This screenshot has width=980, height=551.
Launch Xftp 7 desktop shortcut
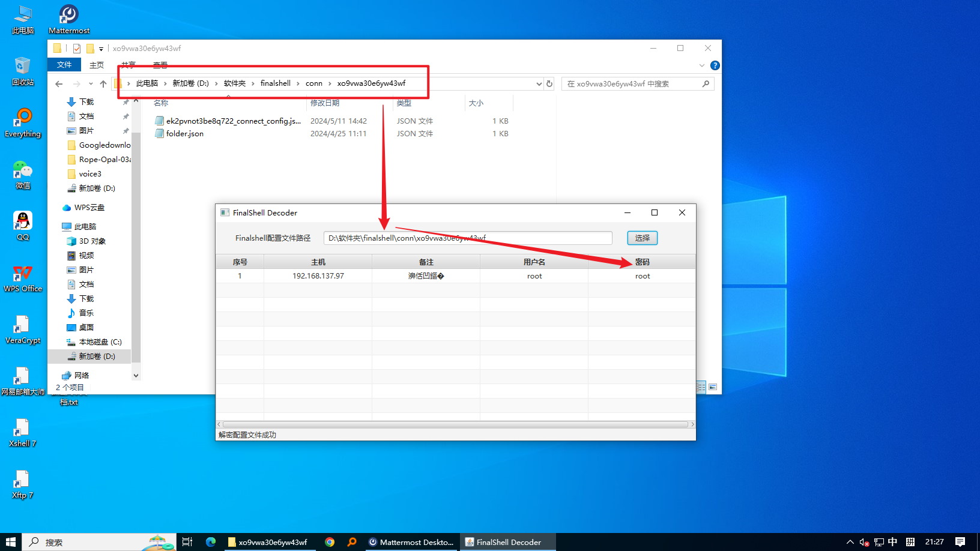23,484
